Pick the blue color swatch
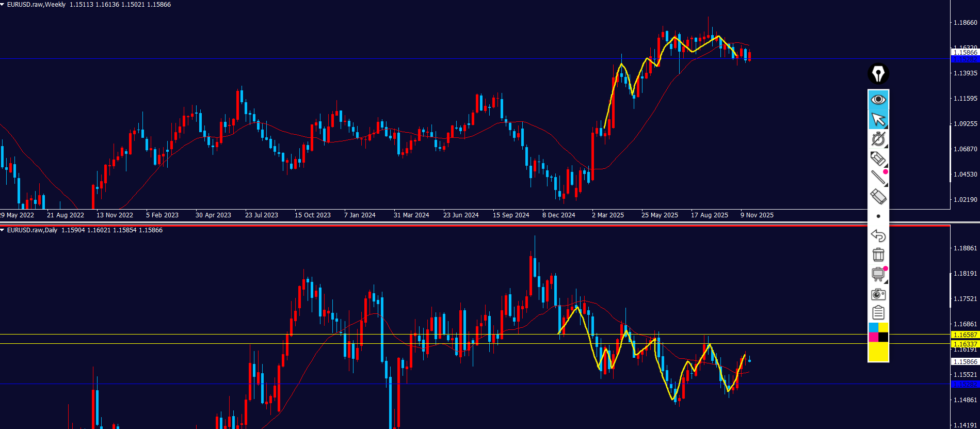This screenshot has width=980, height=429. pos(873,328)
